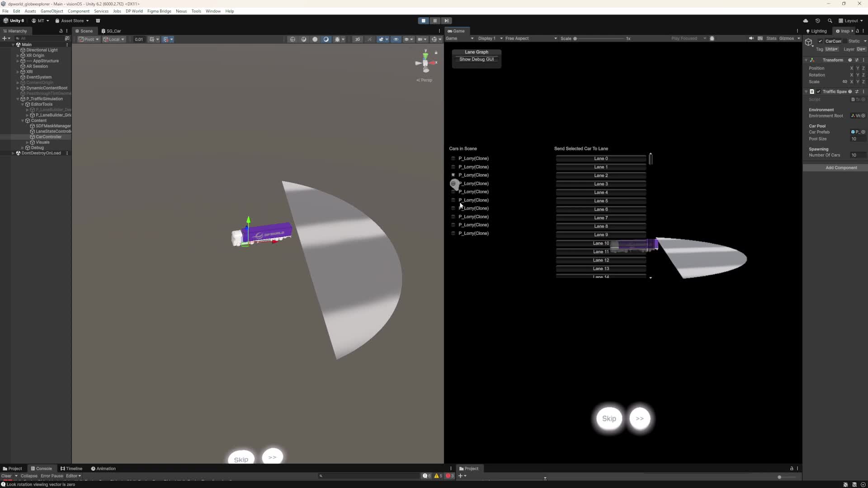Open the Pivot dropdown in Scene view
Image resolution: width=868 pixels, height=488 pixels.
tap(89, 39)
